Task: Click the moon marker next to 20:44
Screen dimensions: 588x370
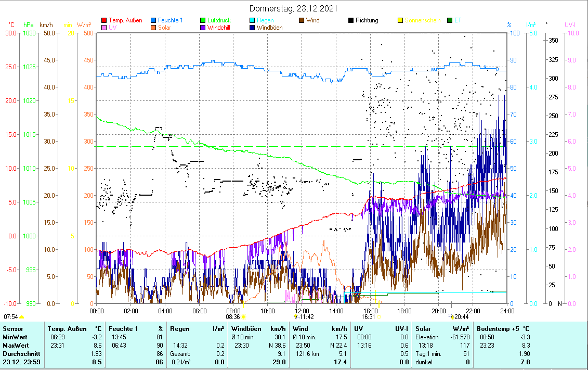Action: 452,316
